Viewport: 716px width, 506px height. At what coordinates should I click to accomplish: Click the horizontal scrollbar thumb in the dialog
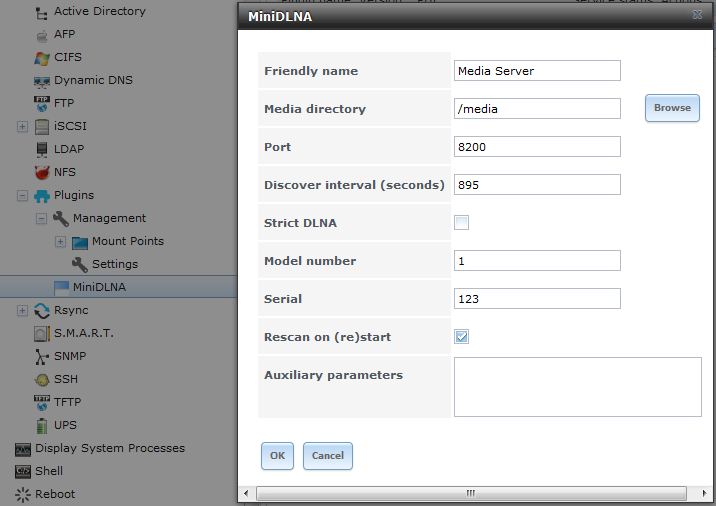click(471, 493)
